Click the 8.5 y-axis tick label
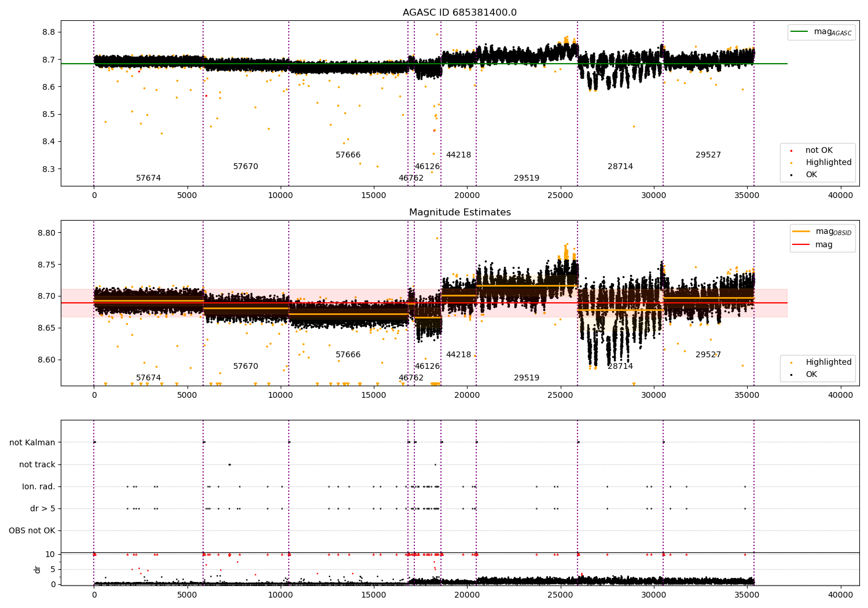 47,114
